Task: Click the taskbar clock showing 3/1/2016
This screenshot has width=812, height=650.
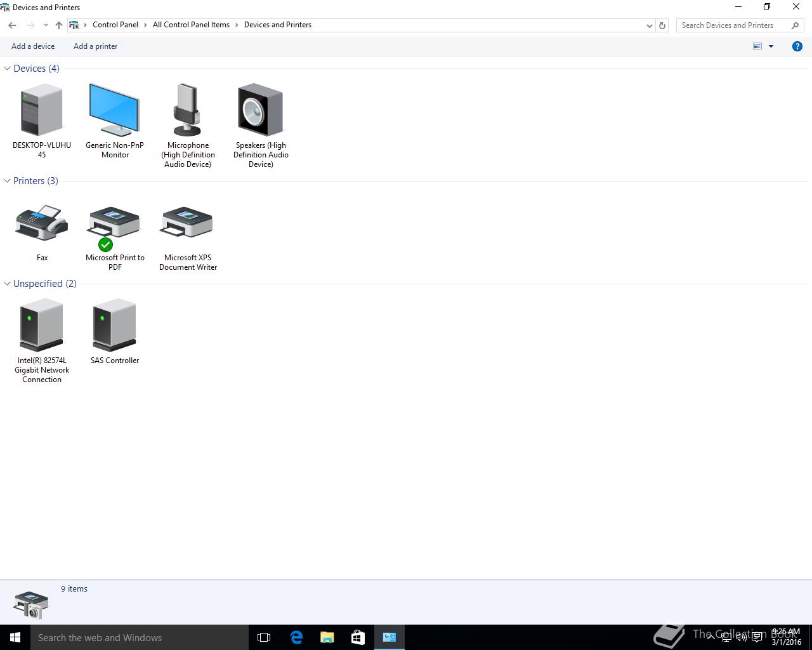Action: (x=786, y=637)
